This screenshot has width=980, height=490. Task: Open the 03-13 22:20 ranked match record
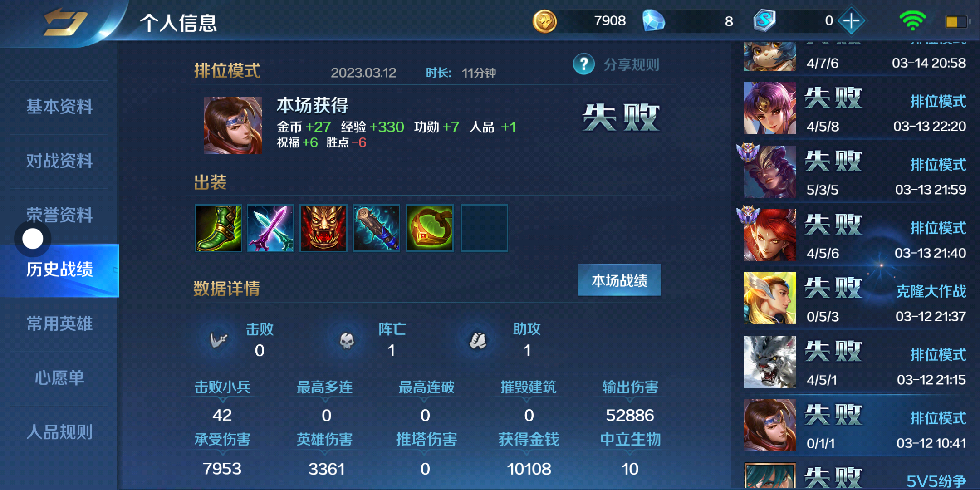click(x=855, y=108)
